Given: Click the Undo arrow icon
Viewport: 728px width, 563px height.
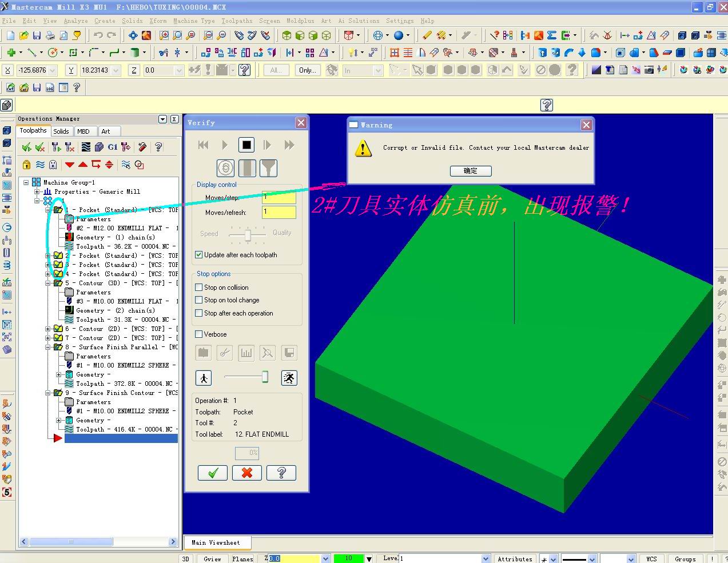Looking at the screenshot, I should (x=98, y=35).
